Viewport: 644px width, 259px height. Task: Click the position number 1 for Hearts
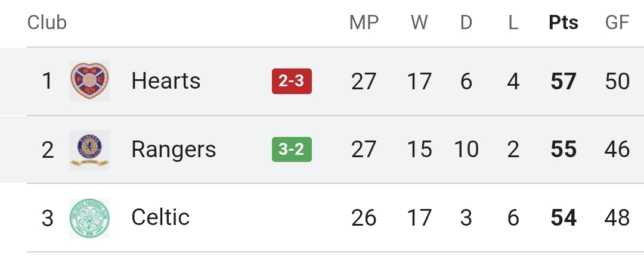[x=47, y=81]
